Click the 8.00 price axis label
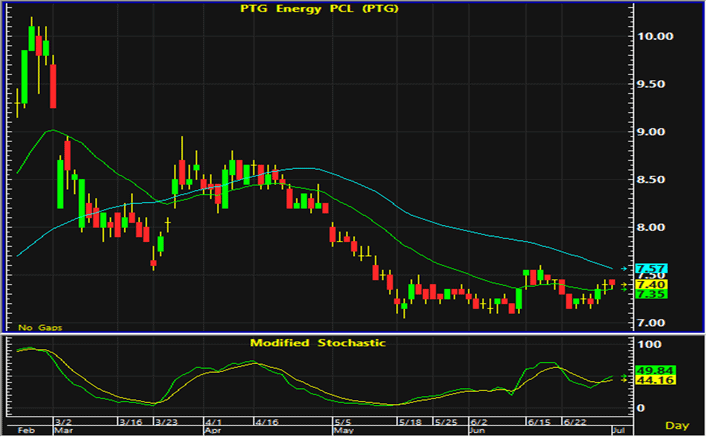This screenshot has width=707, height=437. (x=651, y=228)
